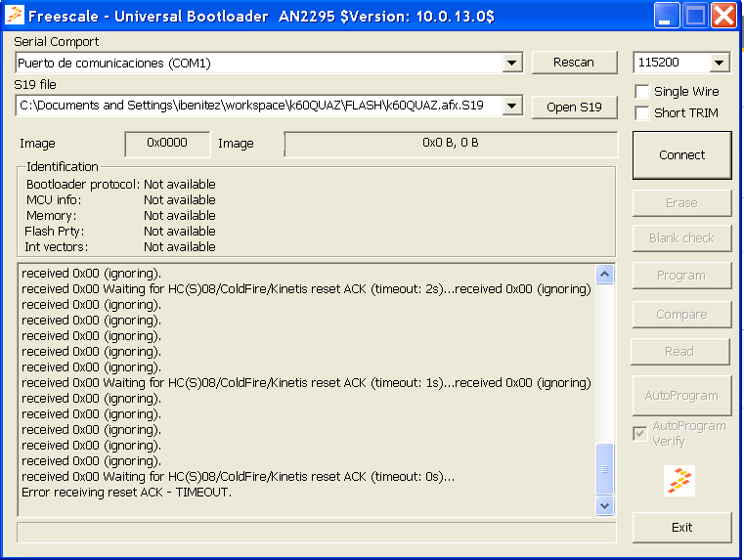
Task: Click the log scrollbar thumb
Action: [604, 469]
